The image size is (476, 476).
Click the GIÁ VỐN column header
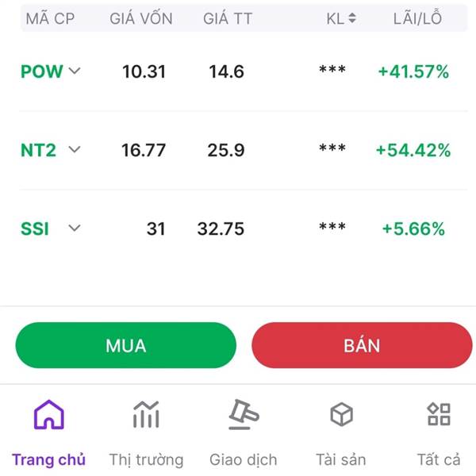click(140, 18)
